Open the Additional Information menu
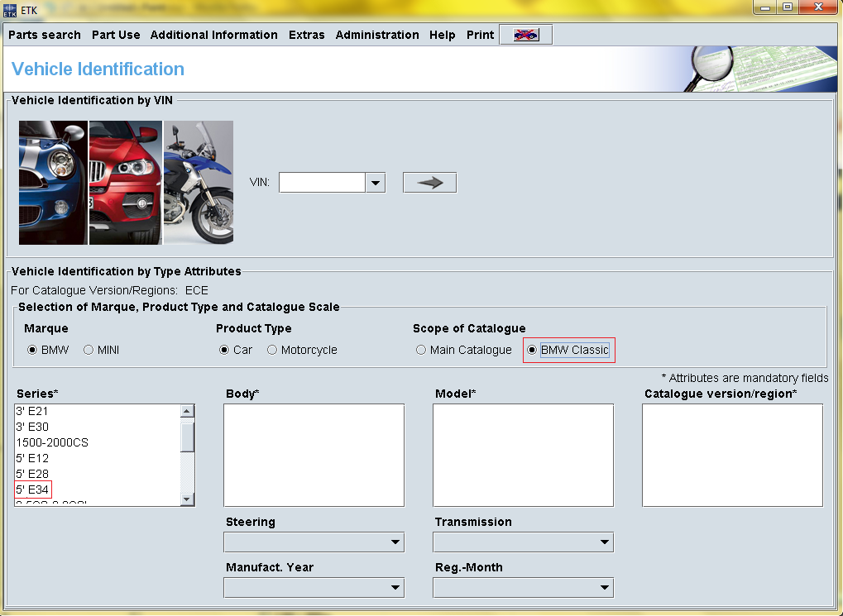843x616 pixels. [214, 35]
